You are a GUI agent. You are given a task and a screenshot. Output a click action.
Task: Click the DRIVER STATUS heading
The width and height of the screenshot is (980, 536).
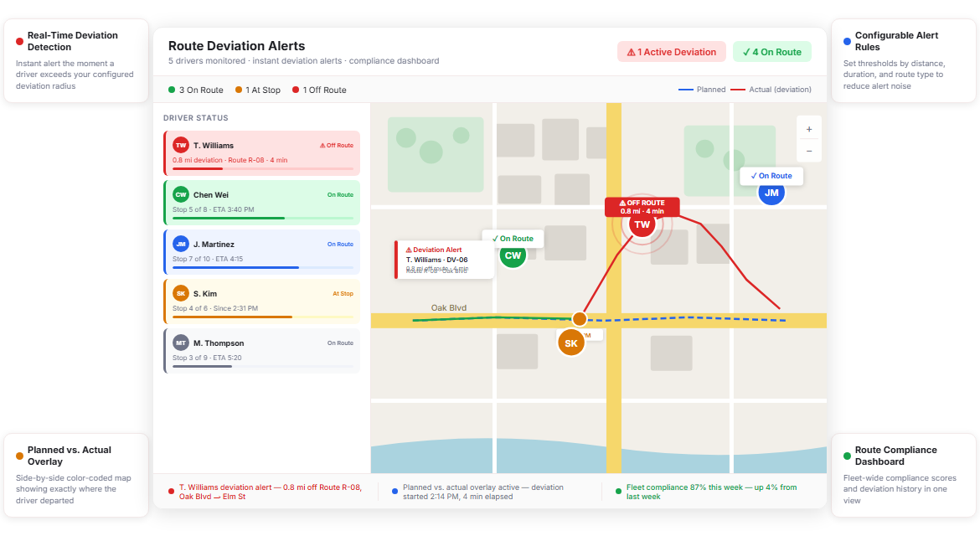pyautogui.click(x=196, y=117)
